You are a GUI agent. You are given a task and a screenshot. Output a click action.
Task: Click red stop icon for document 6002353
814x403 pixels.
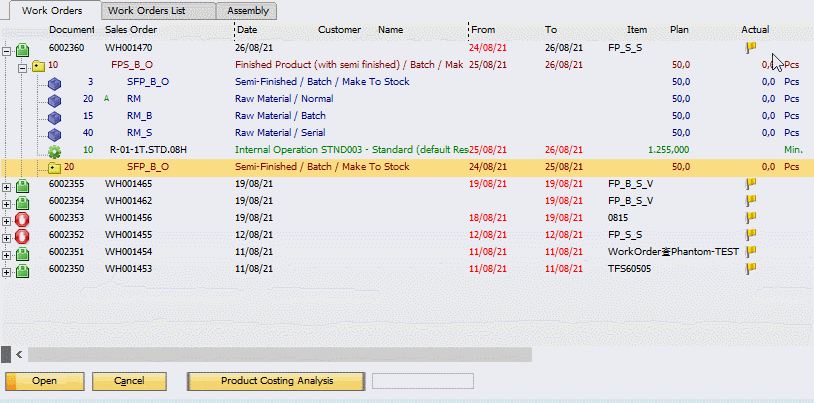click(24, 219)
